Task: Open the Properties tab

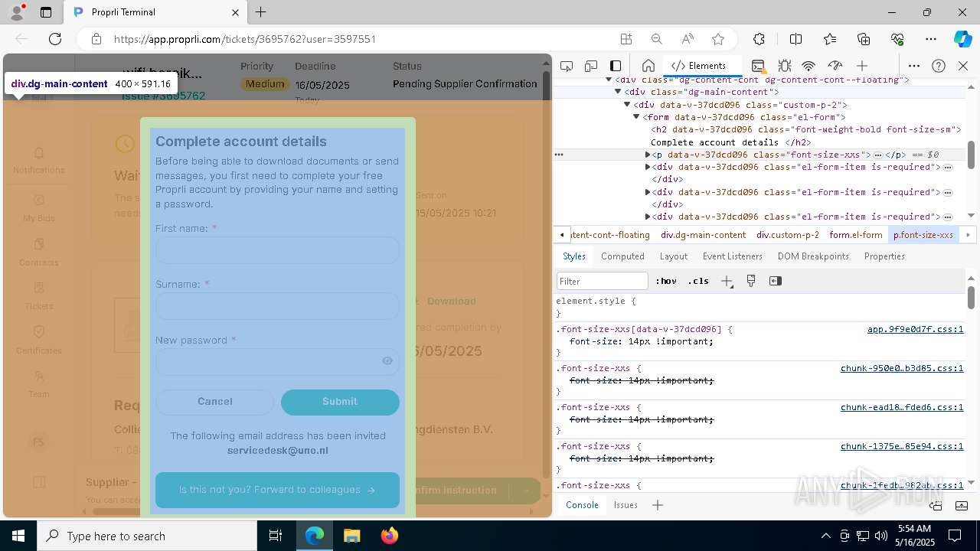Action: click(x=884, y=256)
